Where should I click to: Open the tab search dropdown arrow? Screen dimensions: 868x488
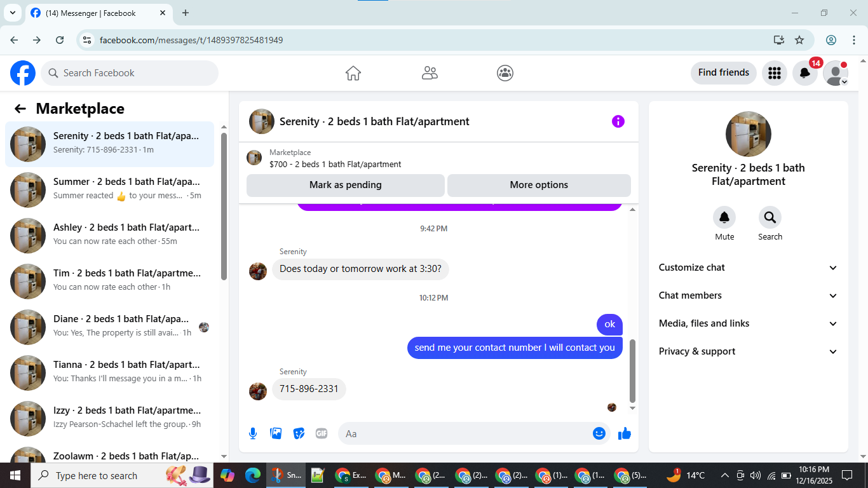point(12,13)
